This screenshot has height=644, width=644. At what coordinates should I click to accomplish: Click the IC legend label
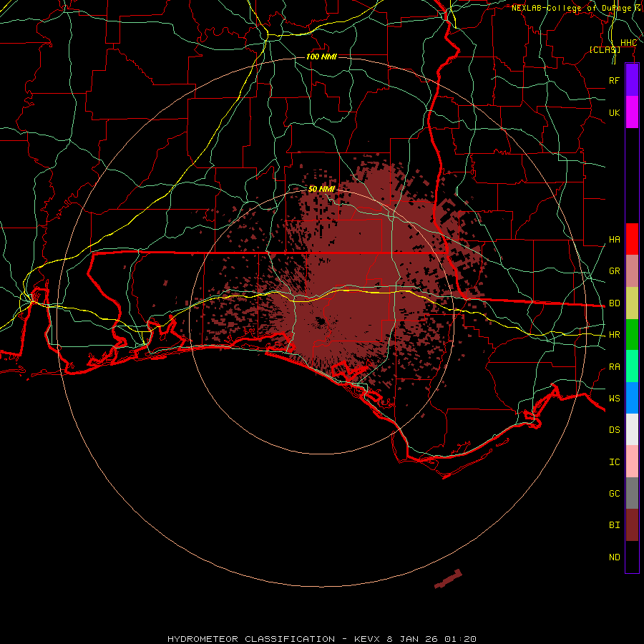615,462
